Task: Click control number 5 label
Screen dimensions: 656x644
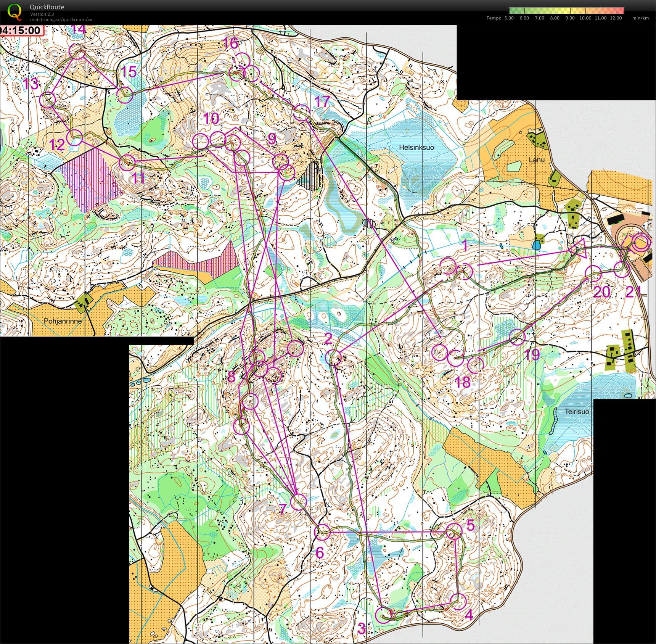Action: tap(470, 525)
